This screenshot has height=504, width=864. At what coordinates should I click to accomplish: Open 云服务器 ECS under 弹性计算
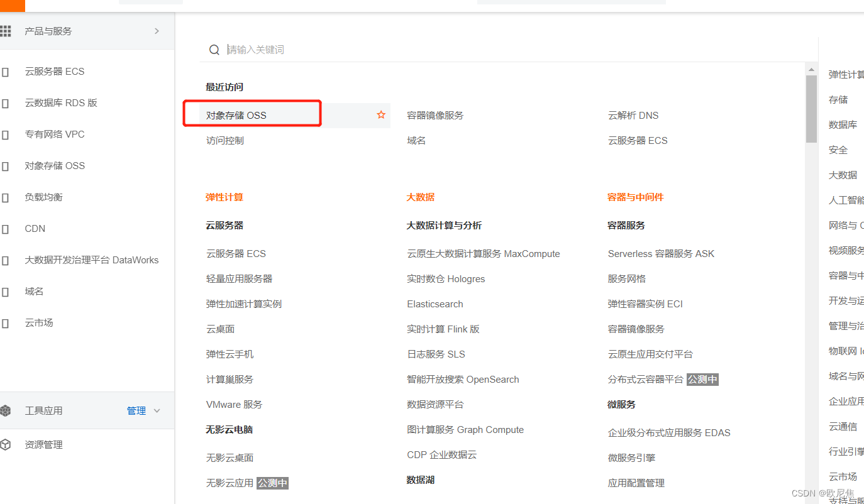tap(236, 253)
